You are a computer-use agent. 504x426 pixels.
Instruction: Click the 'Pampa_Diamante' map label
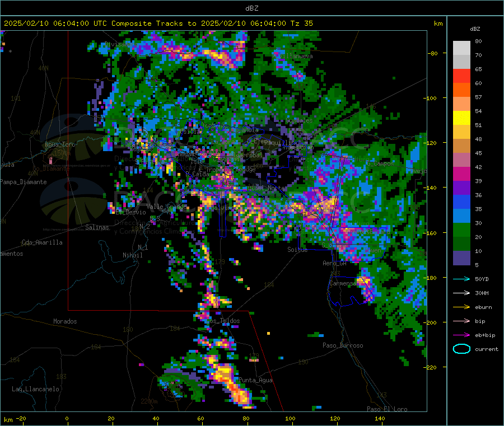pyautogui.click(x=24, y=182)
